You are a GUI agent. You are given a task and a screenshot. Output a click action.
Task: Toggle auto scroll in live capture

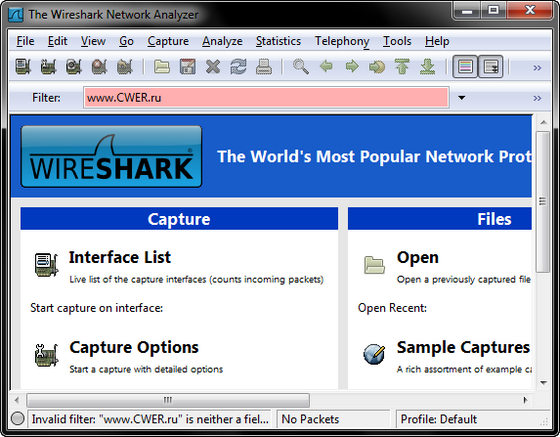[x=491, y=67]
